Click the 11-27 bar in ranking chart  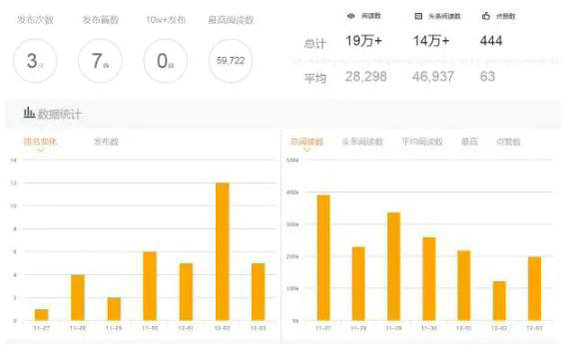pos(41,315)
